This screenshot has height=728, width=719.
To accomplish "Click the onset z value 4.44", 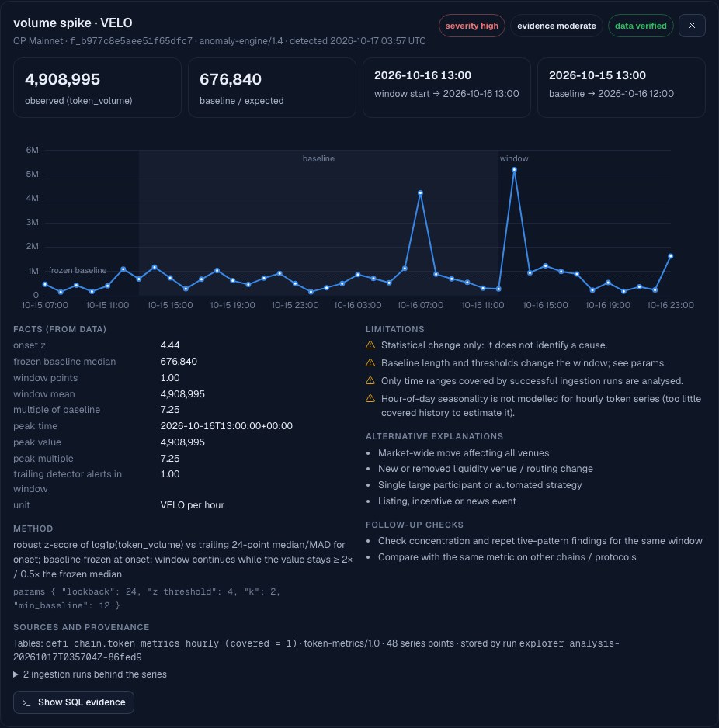I will [170, 345].
